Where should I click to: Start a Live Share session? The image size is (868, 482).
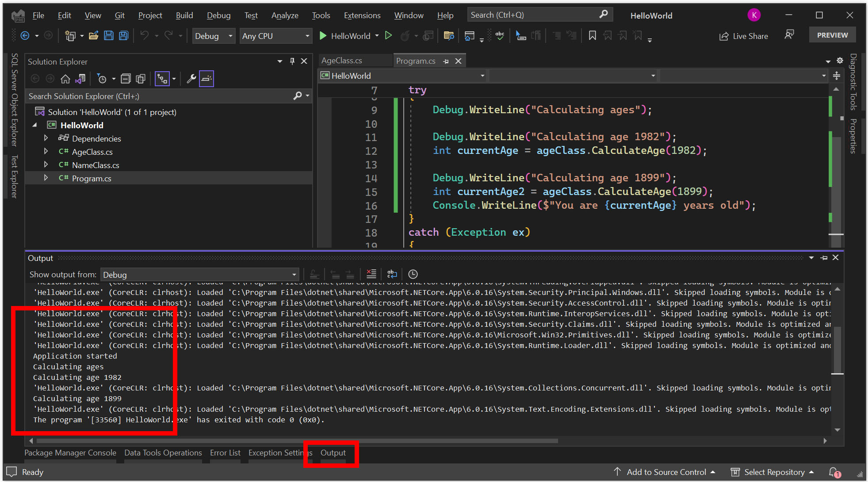tap(743, 36)
